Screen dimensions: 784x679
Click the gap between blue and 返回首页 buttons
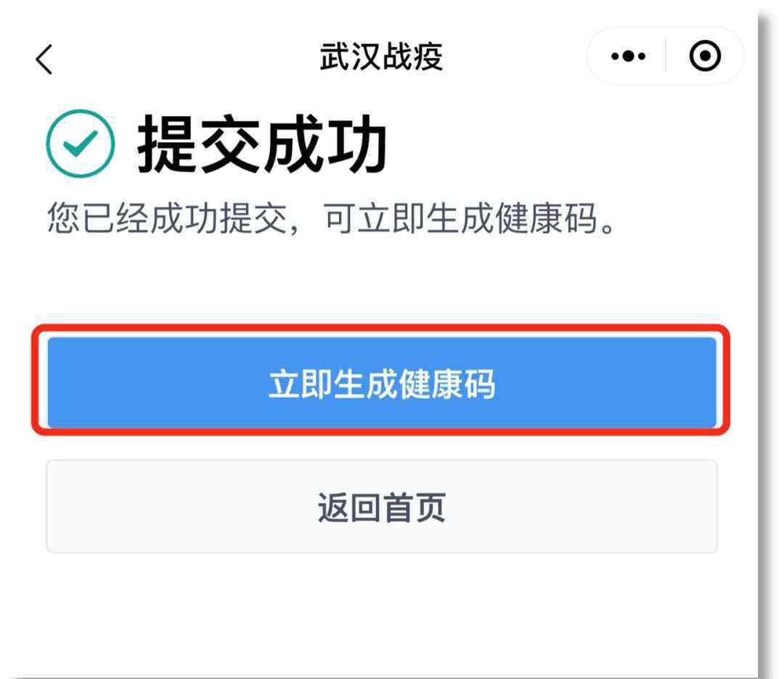[x=382, y=447]
